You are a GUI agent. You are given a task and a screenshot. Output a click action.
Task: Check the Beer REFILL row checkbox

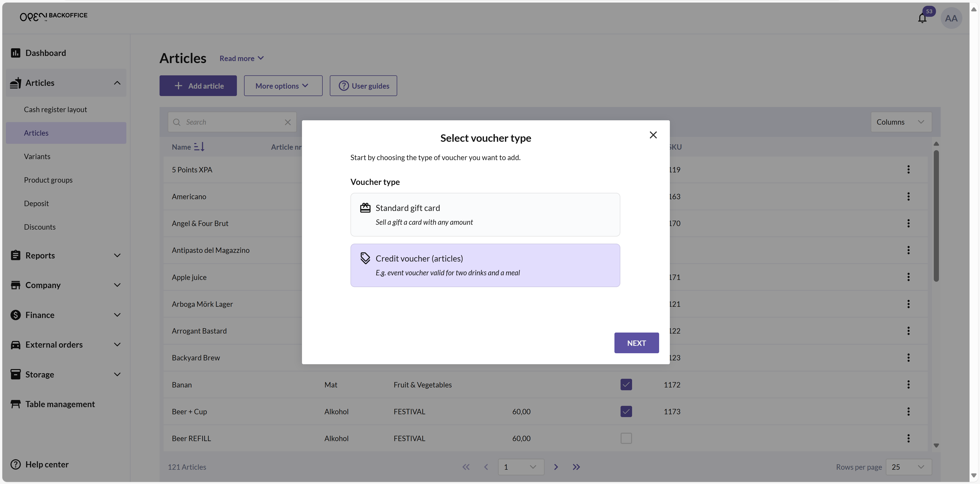pos(626,438)
